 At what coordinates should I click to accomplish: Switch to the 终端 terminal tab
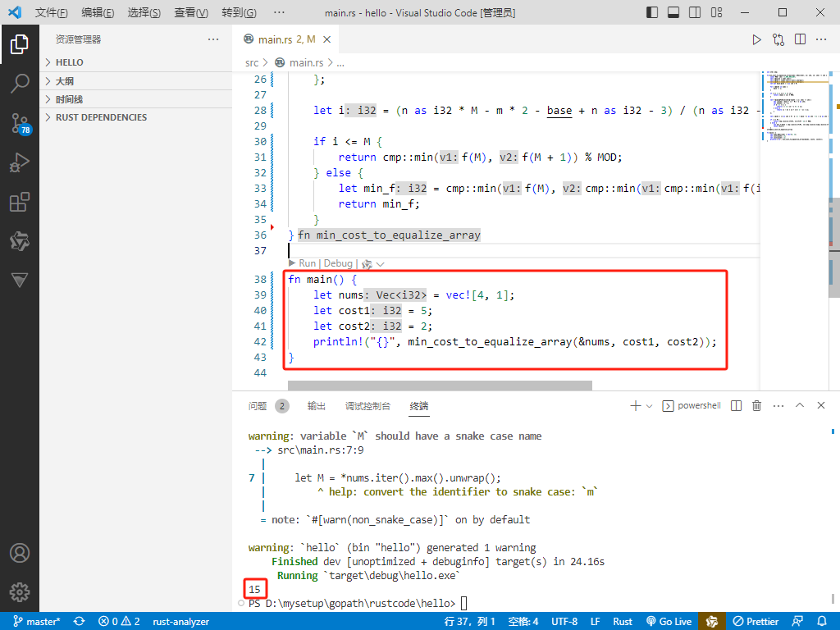pos(419,406)
